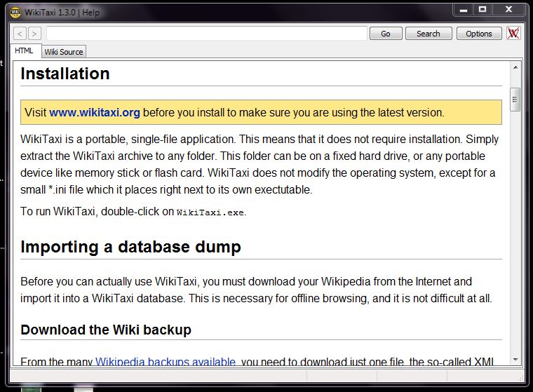Go back using the left arrow button
Viewport: 533px width, 392px height.
click(x=20, y=34)
